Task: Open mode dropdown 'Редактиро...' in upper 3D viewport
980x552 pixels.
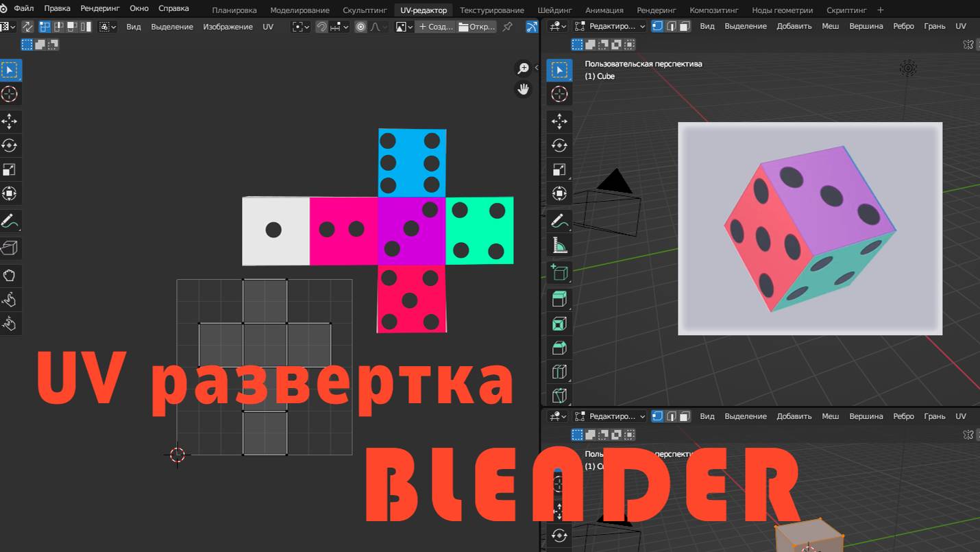Action: tap(610, 26)
